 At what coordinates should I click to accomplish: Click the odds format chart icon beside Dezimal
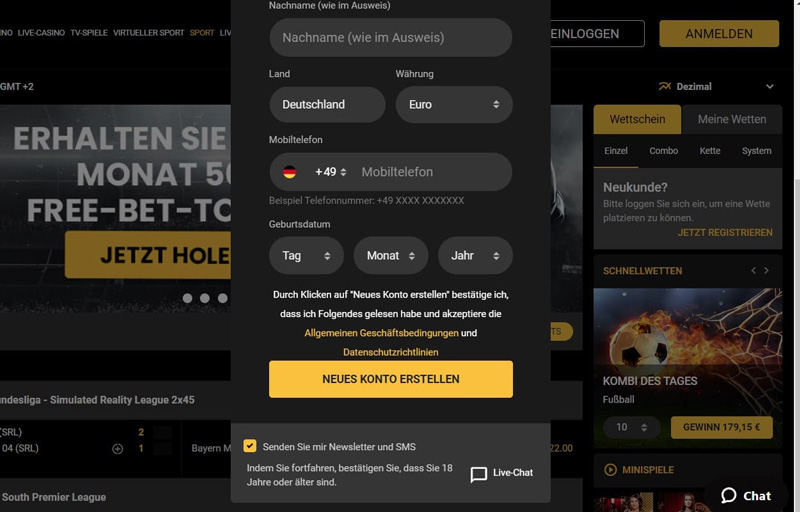pos(665,86)
